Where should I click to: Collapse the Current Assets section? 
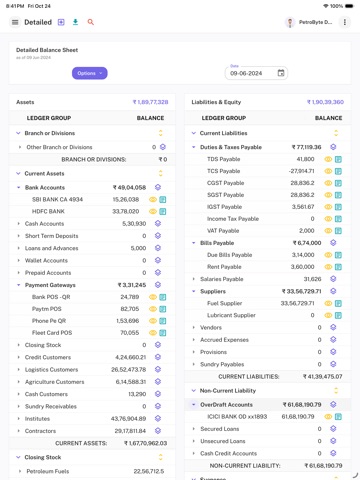point(18,173)
